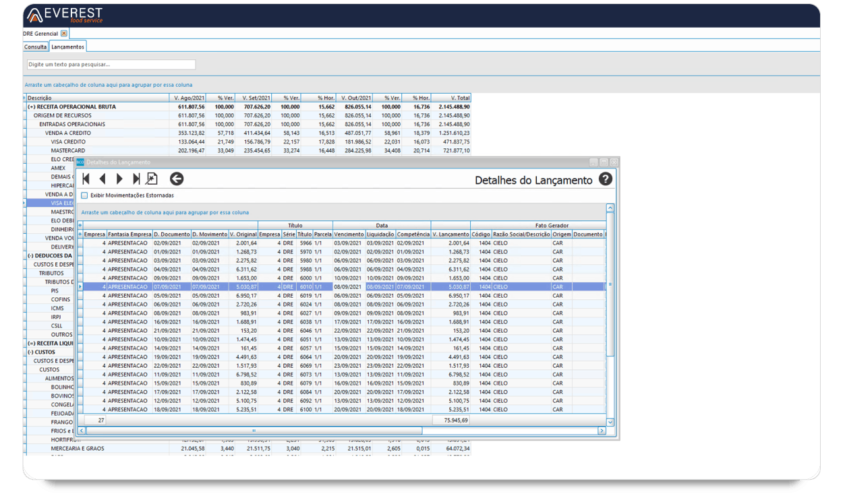Sort by D. Movimento column header
Image resolution: width=843 pixels, height=504 pixels.
tap(210, 234)
